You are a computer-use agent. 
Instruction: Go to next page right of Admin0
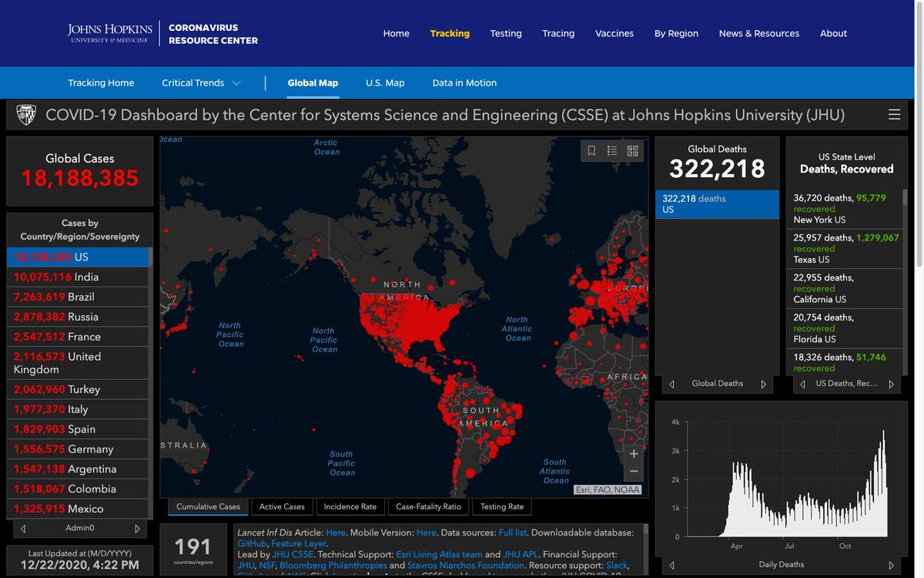(137, 529)
